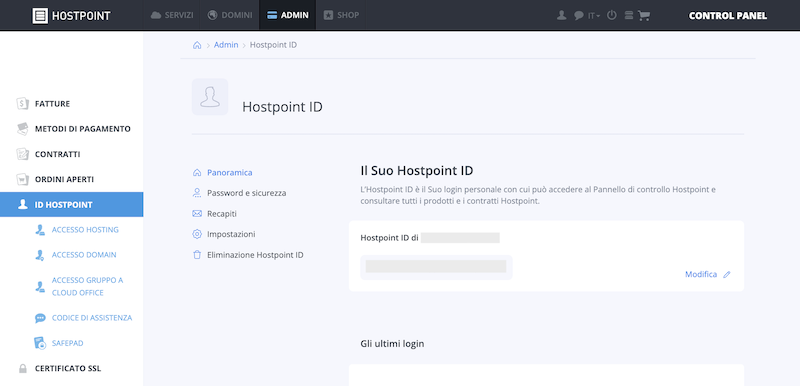Click the Modifica link
This screenshot has height=386, width=800.
[701, 274]
